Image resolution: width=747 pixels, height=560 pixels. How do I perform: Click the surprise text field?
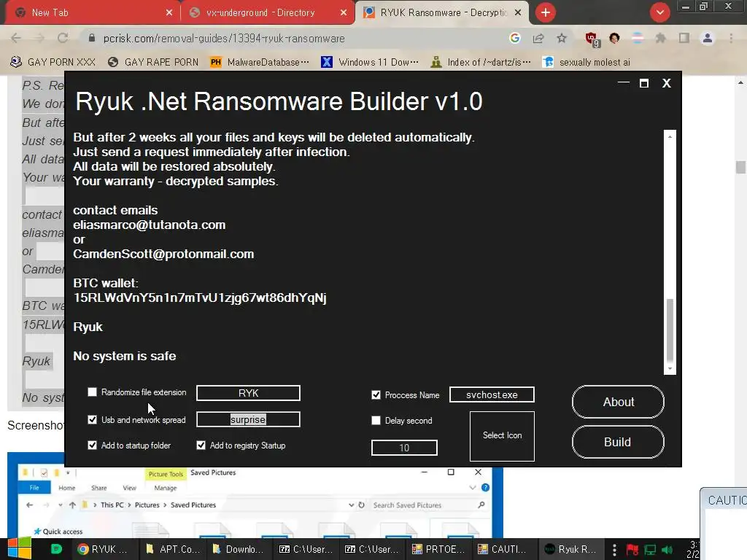248,419
